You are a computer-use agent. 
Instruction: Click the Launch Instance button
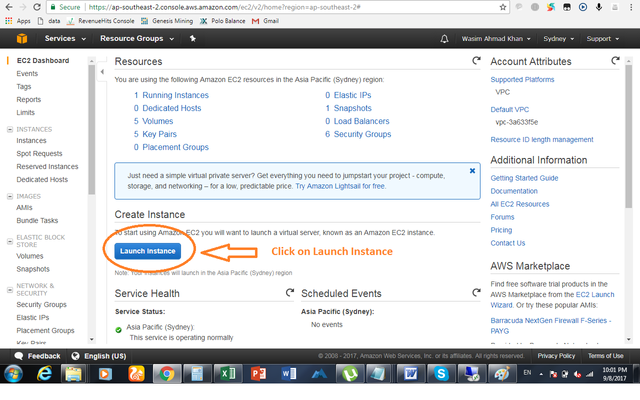tap(148, 251)
